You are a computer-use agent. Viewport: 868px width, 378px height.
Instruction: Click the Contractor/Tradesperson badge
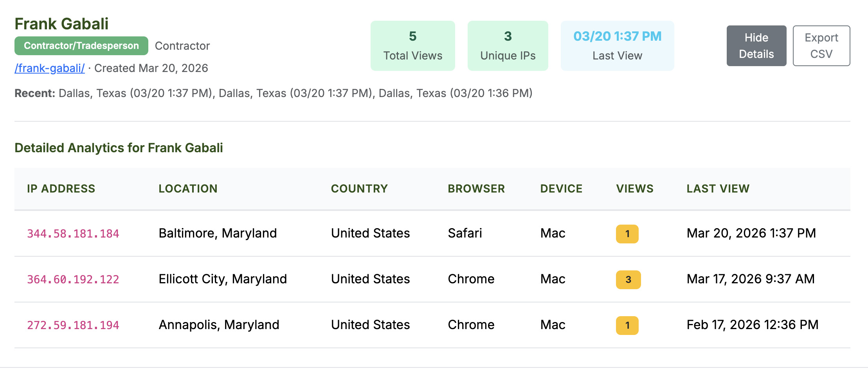[x=81, y=45]
